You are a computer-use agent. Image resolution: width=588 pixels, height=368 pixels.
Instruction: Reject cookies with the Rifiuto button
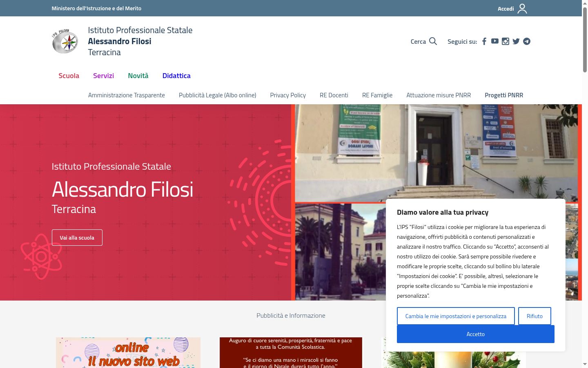point(535,316)
